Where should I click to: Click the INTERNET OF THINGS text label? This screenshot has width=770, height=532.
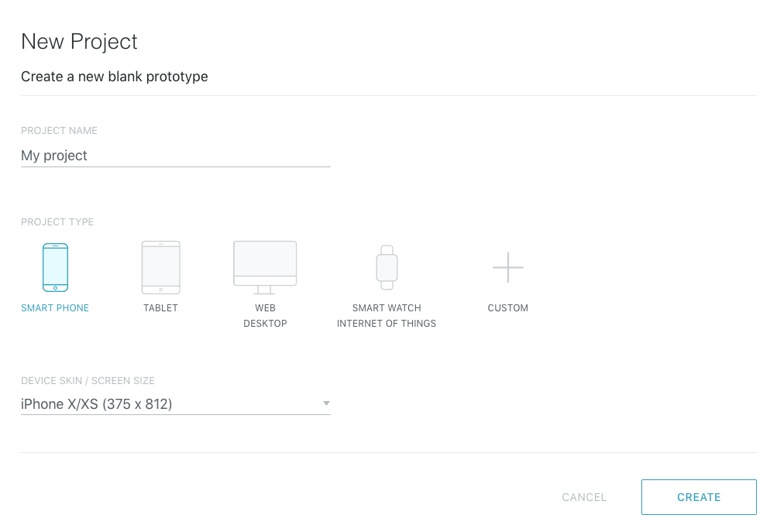click(x=387, y=324)
